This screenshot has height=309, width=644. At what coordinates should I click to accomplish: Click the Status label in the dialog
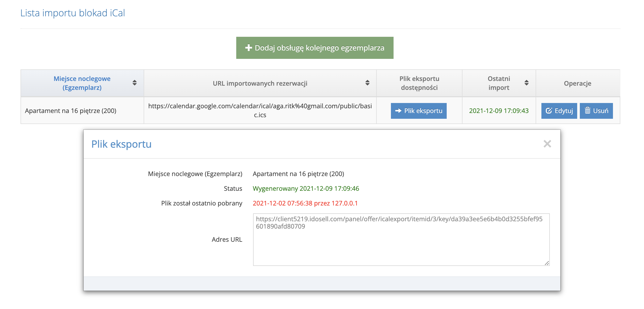coord(233,188)
